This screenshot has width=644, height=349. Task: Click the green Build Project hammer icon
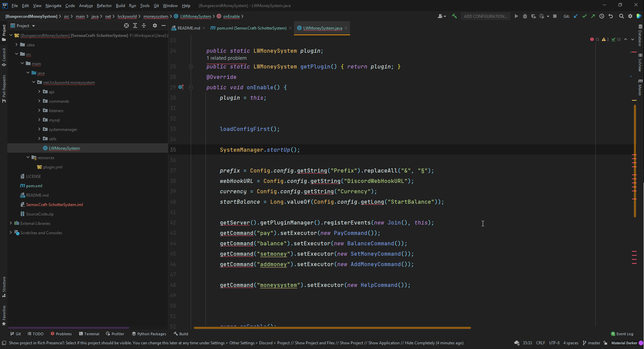pyautogui.click(x=454, y=16)
